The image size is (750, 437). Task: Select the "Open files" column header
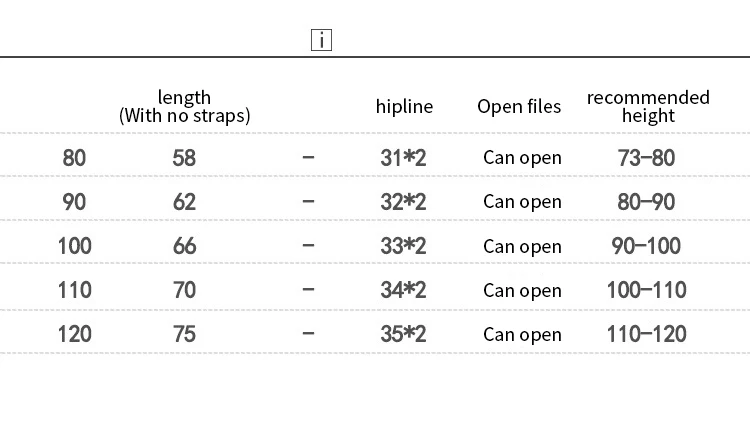519,106
